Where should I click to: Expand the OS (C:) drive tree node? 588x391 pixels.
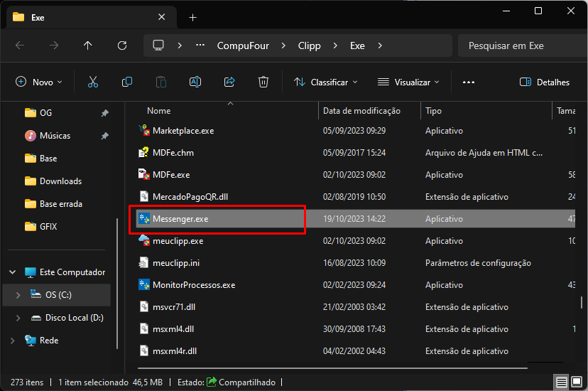(x=17, y=295)
